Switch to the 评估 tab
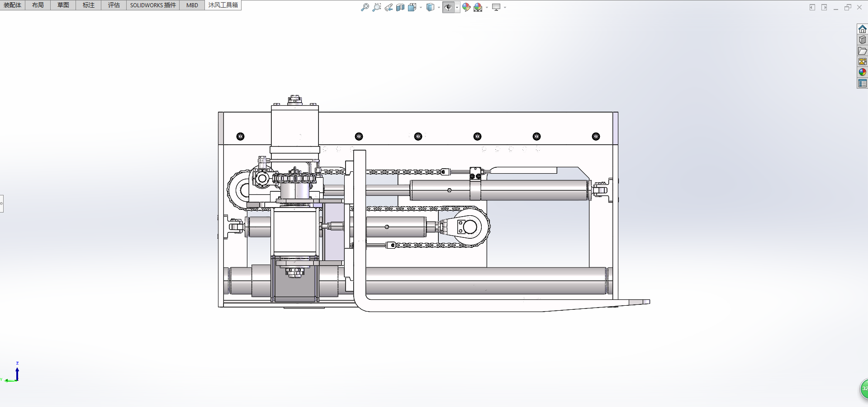The width and height of the screenshot is (868, 407). [x=114, y=5]
